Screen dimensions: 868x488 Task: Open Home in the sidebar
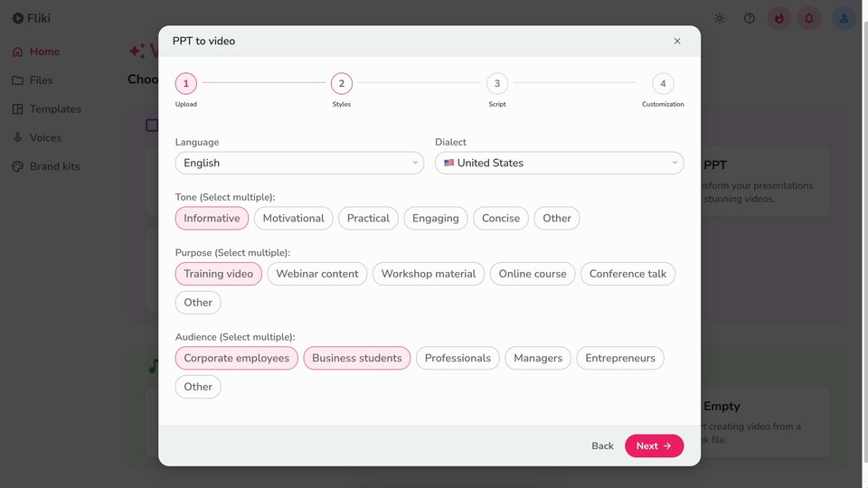[45, 52]
